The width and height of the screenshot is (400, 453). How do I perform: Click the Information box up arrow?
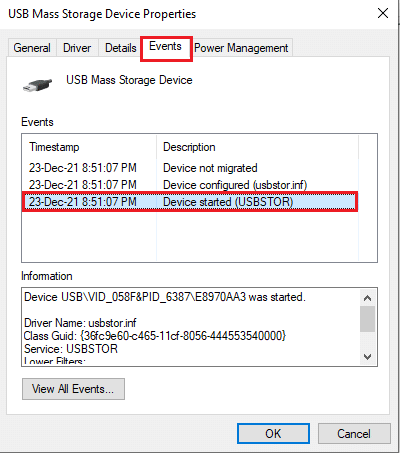(x=368, y=298)
